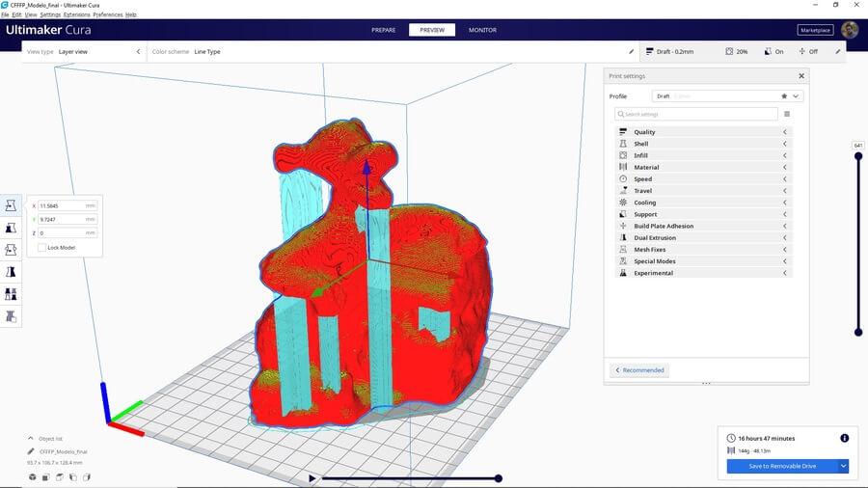This screenshot has width=868, height=488.
Task: Open the Settings menu
Action: (x=50, y=14)
